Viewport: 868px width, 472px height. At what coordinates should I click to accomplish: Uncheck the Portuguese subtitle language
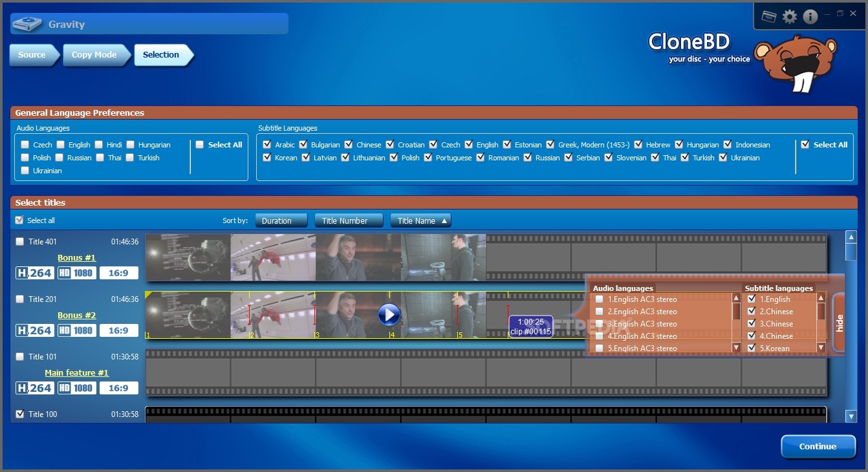pyautogui.click(x=428, y=158)
